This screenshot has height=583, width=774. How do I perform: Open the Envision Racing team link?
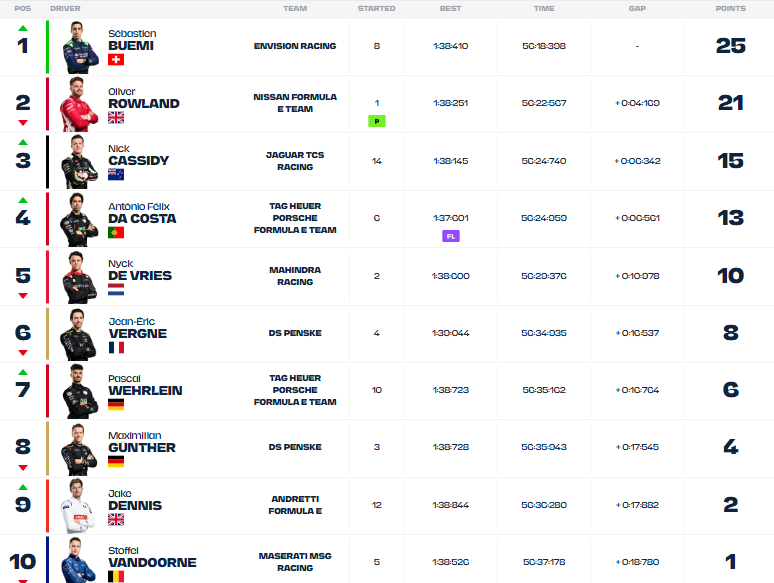click(x=295, y=46)
